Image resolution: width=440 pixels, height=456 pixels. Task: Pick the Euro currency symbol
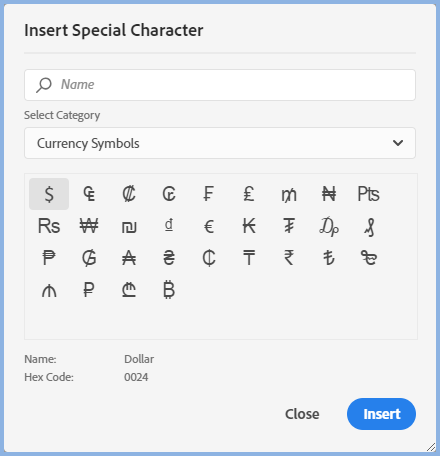[209, 226]
